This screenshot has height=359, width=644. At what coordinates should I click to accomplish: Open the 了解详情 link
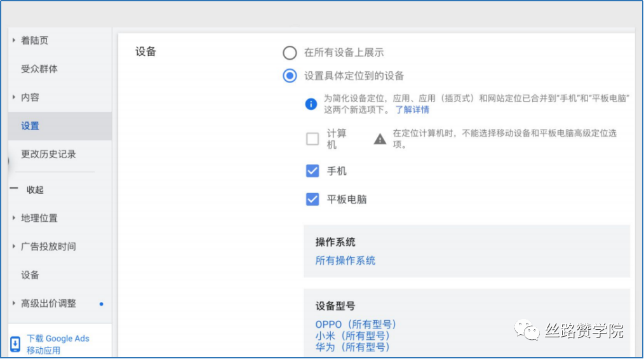pyautogui.click(x=412, y=110)
